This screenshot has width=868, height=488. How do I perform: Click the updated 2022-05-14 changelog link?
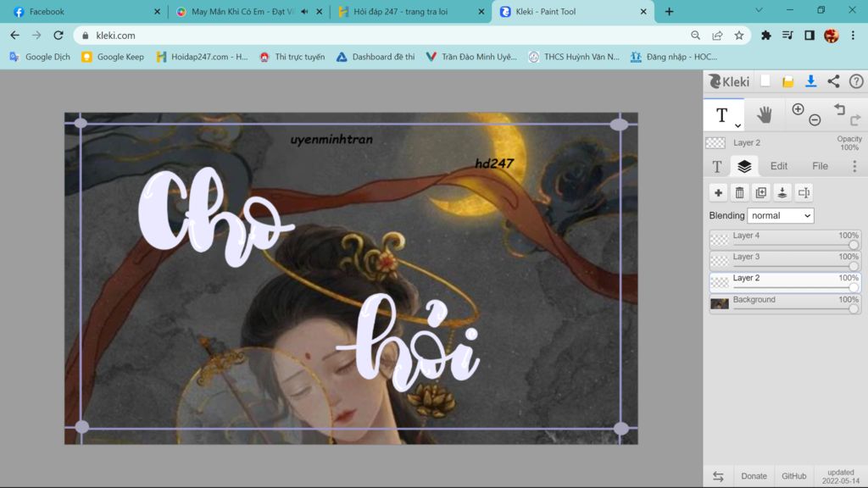(840, 476)
